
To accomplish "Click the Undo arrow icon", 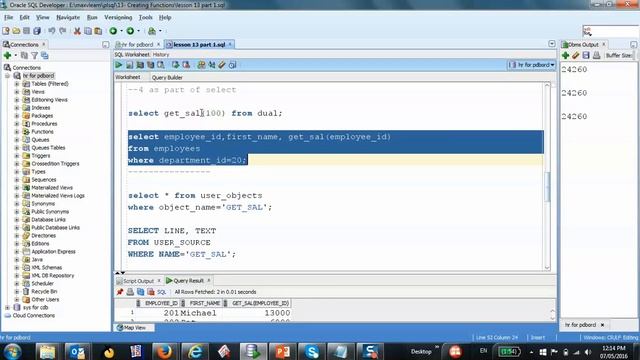I will point(52,31).
